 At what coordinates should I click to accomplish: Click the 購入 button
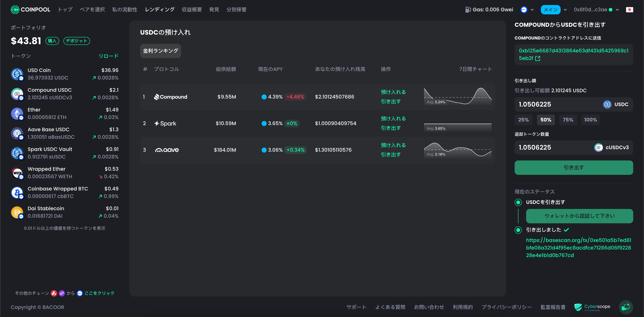[x=52, y=41]
